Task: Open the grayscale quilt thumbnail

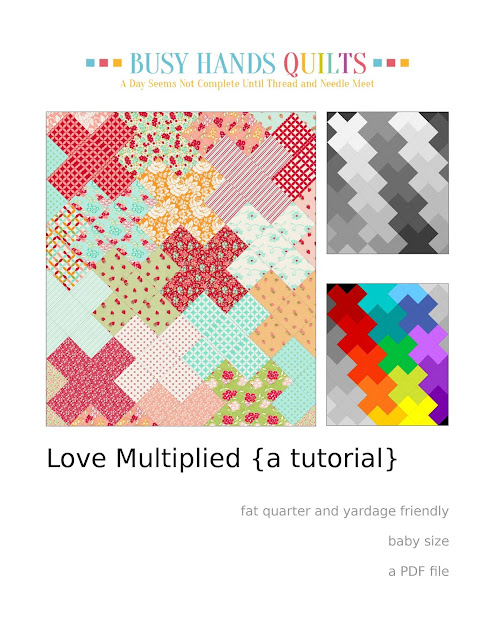Action: click(x=388, y=182)
